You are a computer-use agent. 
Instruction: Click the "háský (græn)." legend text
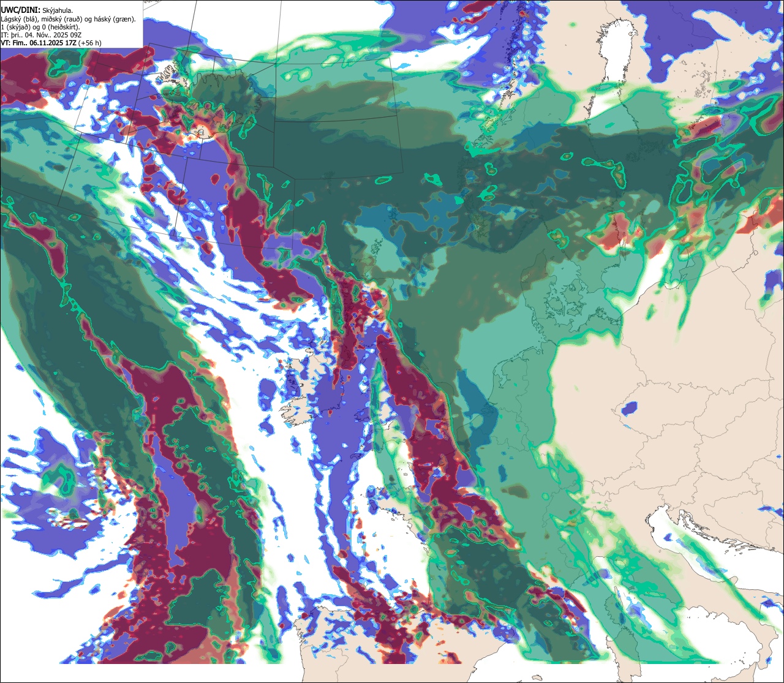coord(115,20)
